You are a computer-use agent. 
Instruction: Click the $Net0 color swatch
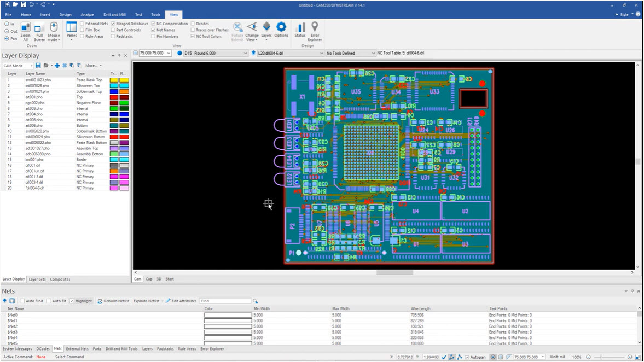click(228, 315)
